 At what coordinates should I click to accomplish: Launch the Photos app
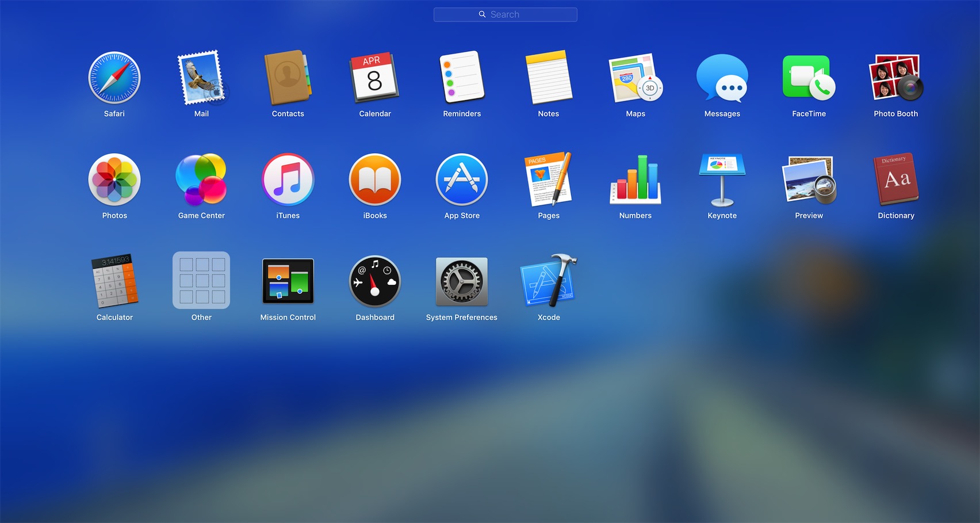(114, 180)
